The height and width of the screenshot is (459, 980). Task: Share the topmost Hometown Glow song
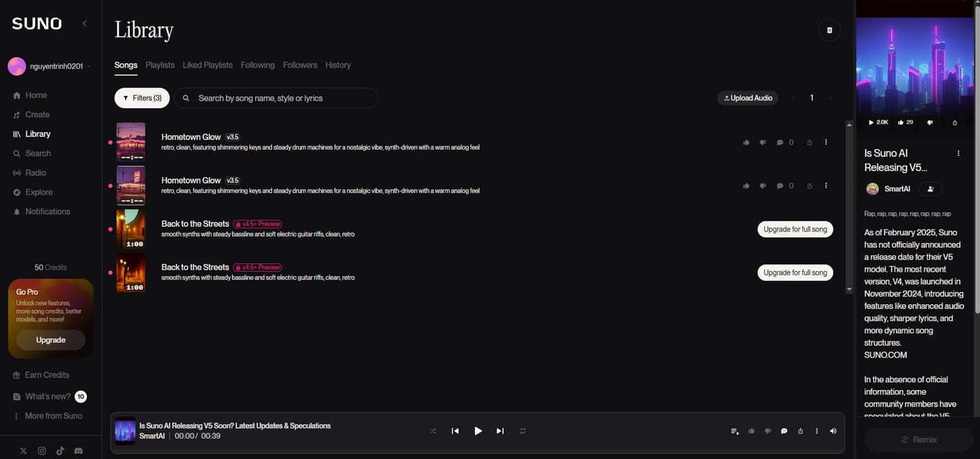click(x=810, y=143)
